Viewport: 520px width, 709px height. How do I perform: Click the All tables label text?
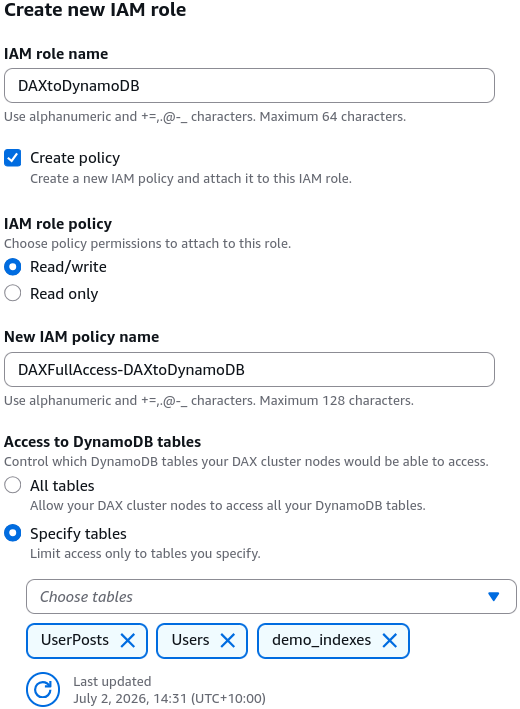pyautogui.click(x=62, y=486)
